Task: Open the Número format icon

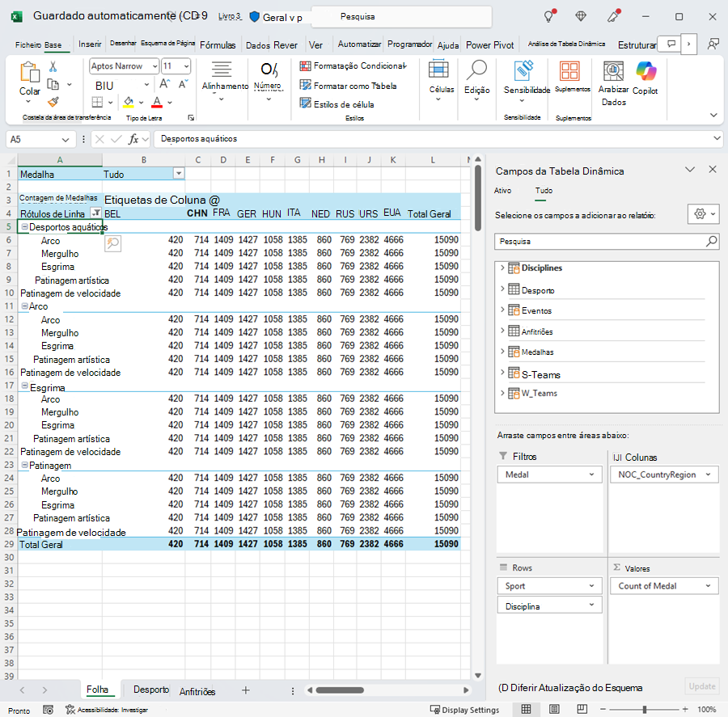Action: point(269,70)
